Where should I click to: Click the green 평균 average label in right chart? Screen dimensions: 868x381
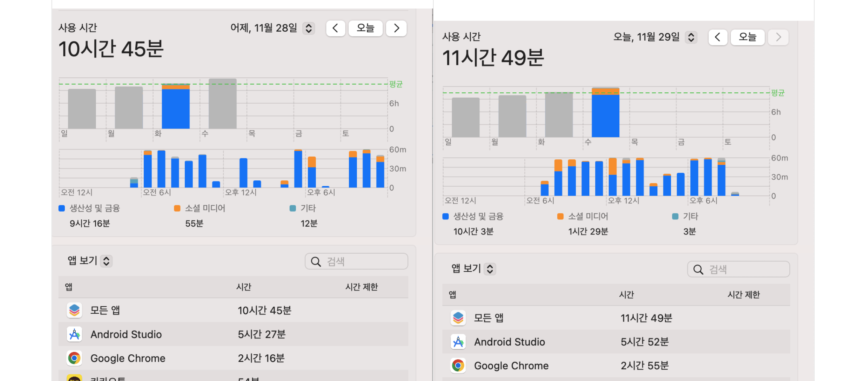778,93
